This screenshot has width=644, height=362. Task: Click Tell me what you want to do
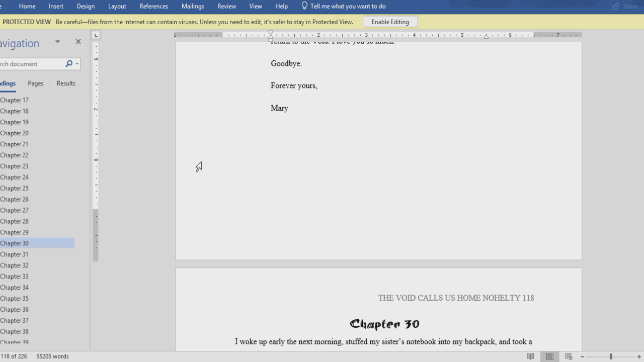click(x=348, y=6)
